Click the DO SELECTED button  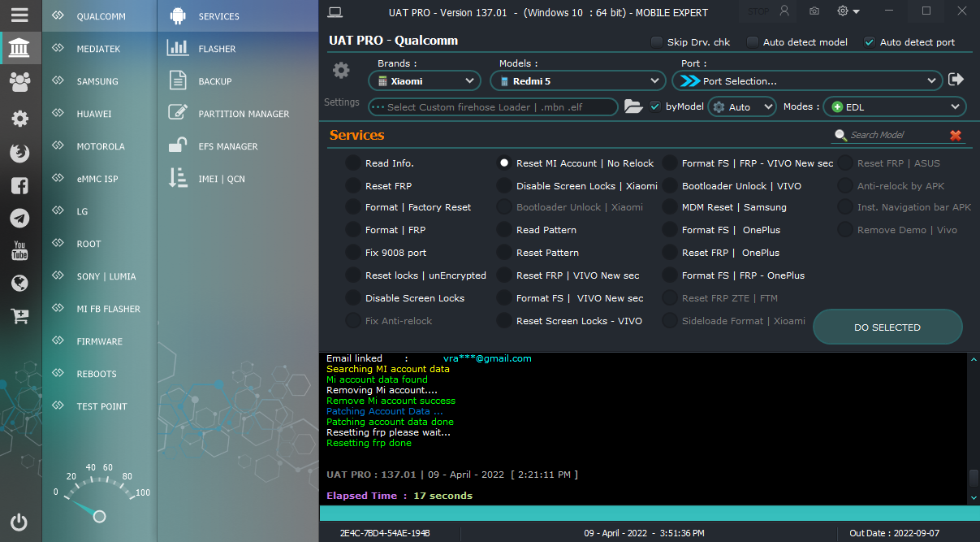[x=887, y=327]
